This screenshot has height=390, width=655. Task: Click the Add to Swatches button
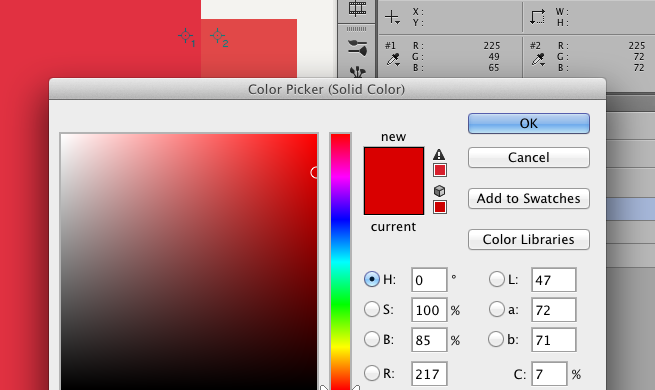point(529,198)
